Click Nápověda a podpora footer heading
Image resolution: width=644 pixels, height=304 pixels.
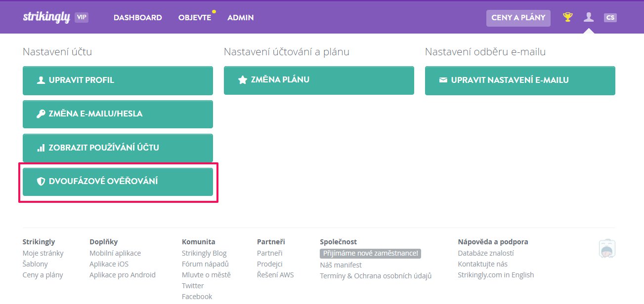pos(493,242)
